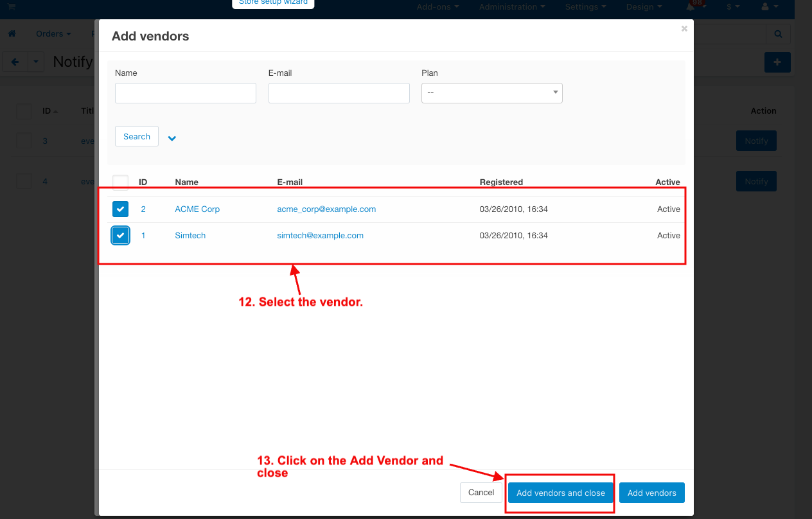Expand advanced search chevron next to Search
The image size is (812, 519).
pos(172,137)
